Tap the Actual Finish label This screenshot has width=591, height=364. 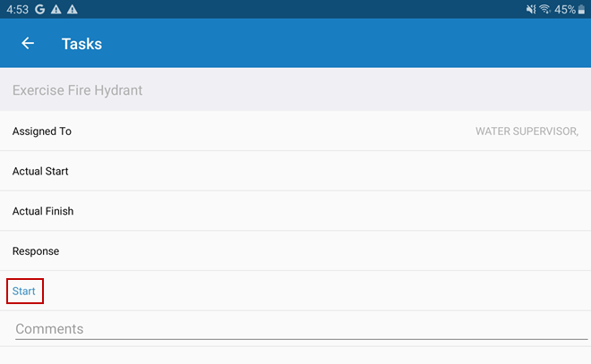coord(43,211)
